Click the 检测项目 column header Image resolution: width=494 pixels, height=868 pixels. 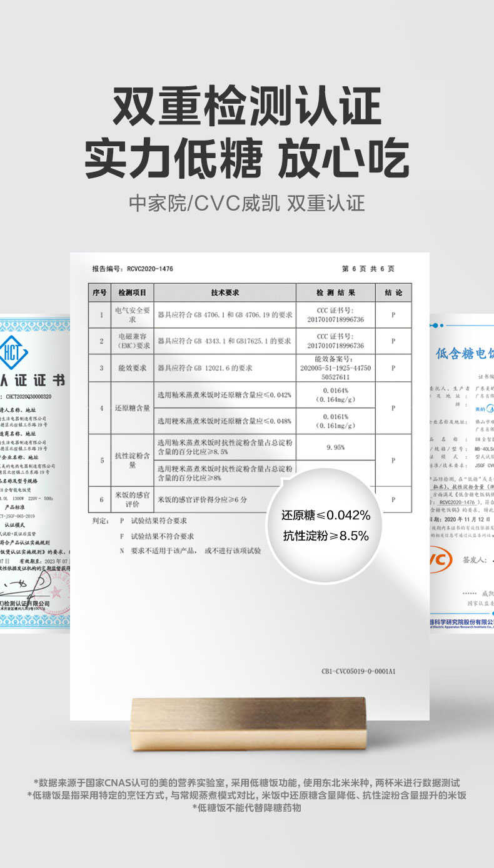[x=133, y=292]
